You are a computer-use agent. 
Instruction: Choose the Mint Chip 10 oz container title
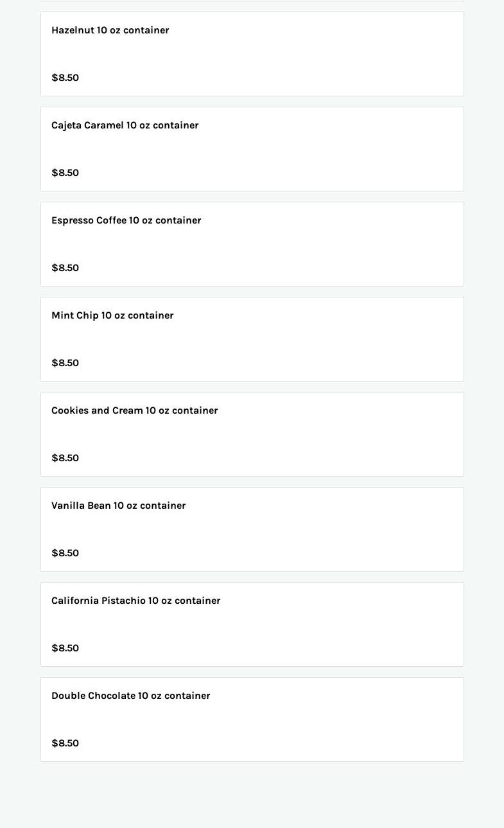pyautogui.click(x=112, y=315)
